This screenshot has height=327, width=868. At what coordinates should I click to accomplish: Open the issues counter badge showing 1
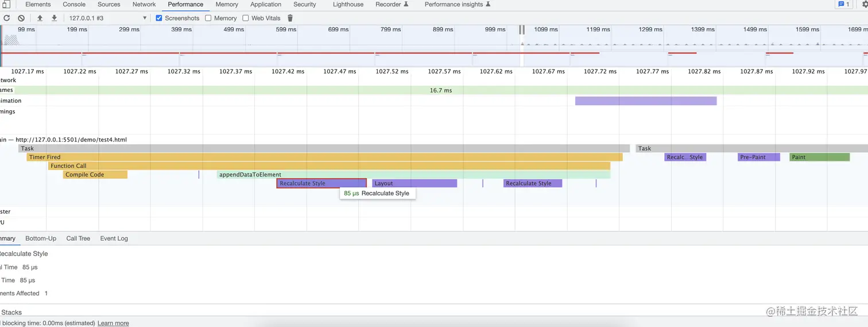click(x=843, y=4)
